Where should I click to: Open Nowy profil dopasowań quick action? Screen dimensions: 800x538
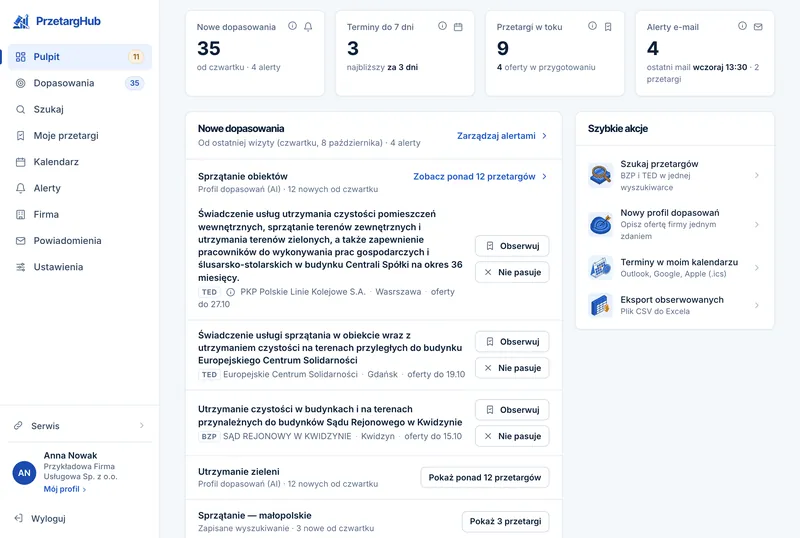click(674, 225)
